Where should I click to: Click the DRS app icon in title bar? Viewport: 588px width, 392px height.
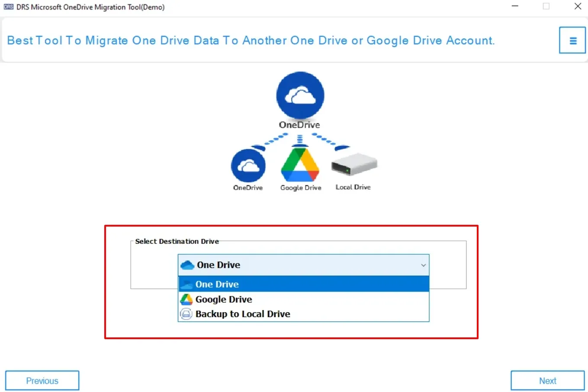coord(8,7)
